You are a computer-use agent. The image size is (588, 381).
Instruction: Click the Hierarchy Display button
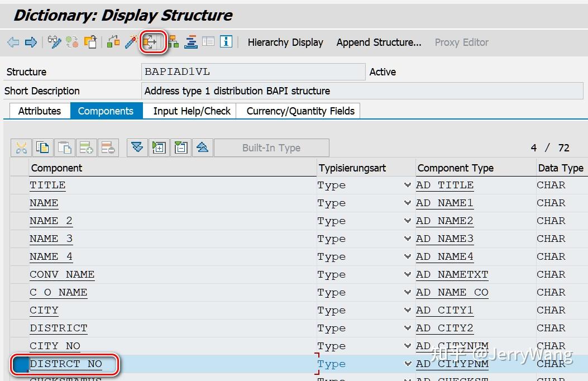pos(285,42)
